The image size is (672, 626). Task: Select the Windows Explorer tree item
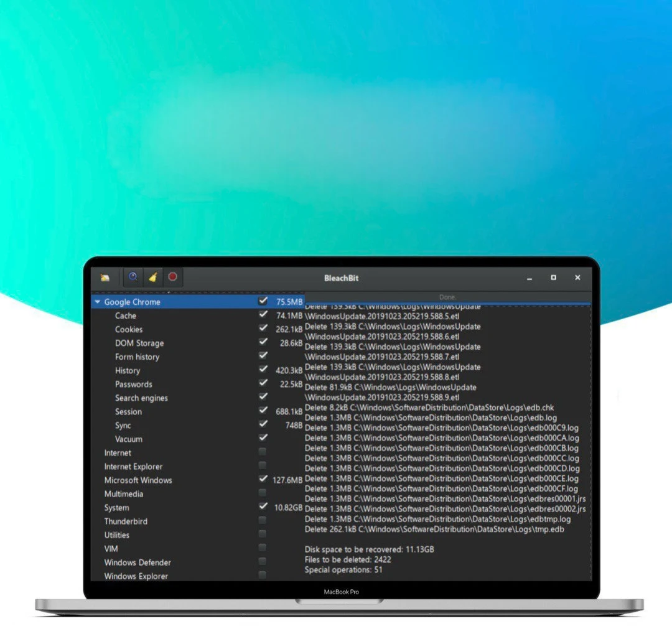pos(136,576)
